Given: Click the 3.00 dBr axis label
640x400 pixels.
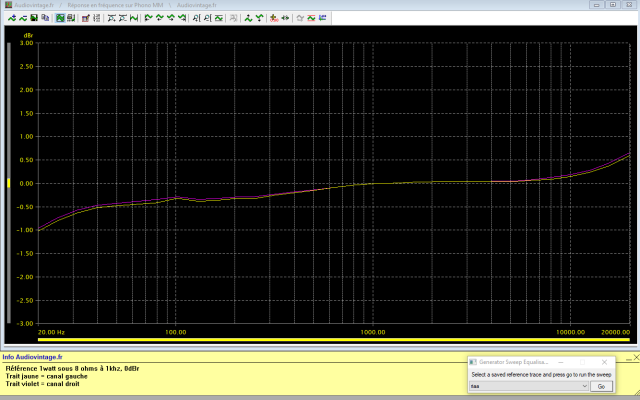Looking at the screenshot, I should point(26,43).
